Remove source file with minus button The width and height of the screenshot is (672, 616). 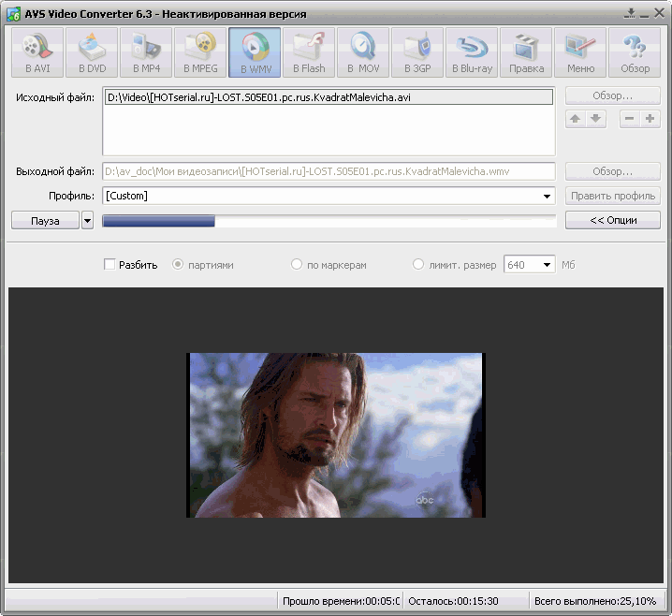point(630,119)
